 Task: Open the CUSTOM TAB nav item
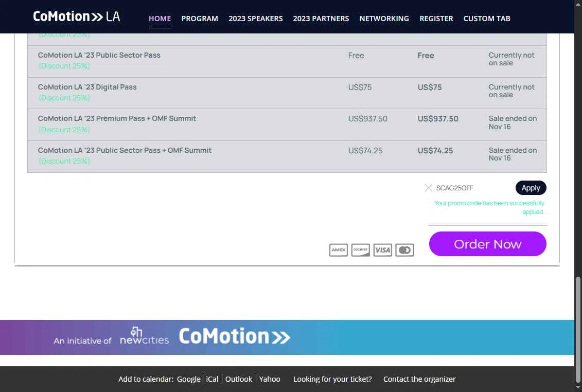[487, 19]
